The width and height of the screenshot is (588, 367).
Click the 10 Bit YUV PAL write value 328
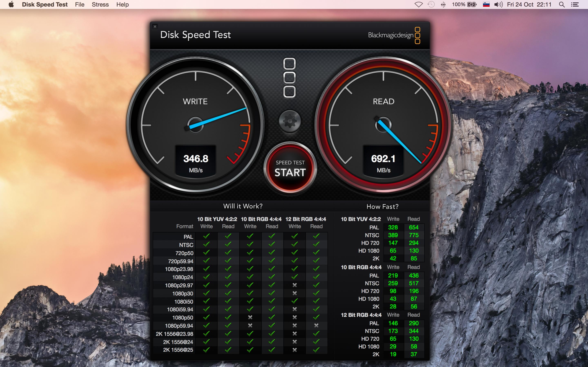coord(393,227)
